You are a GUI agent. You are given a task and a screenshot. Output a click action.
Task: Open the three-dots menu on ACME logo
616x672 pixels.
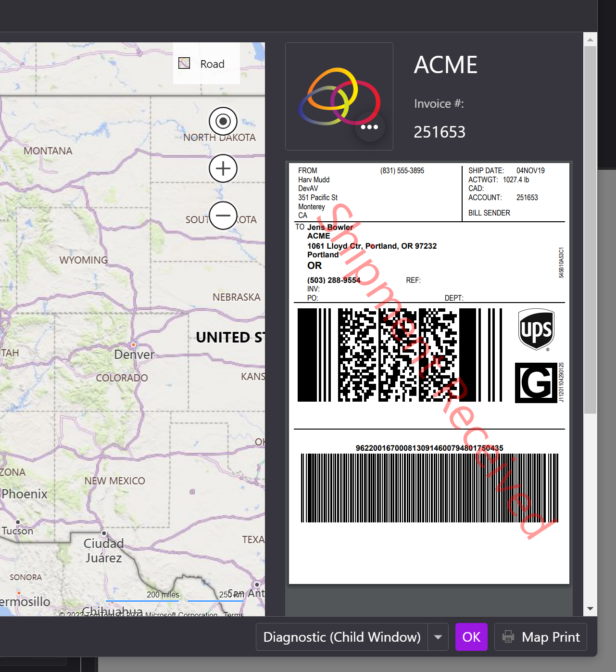pos(369,127)
